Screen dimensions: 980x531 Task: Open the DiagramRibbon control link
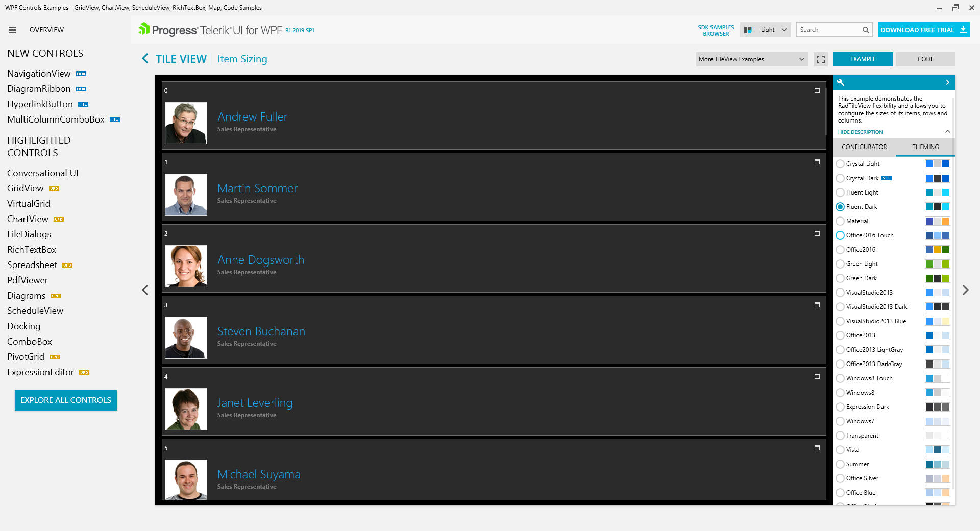pos(39,89)
